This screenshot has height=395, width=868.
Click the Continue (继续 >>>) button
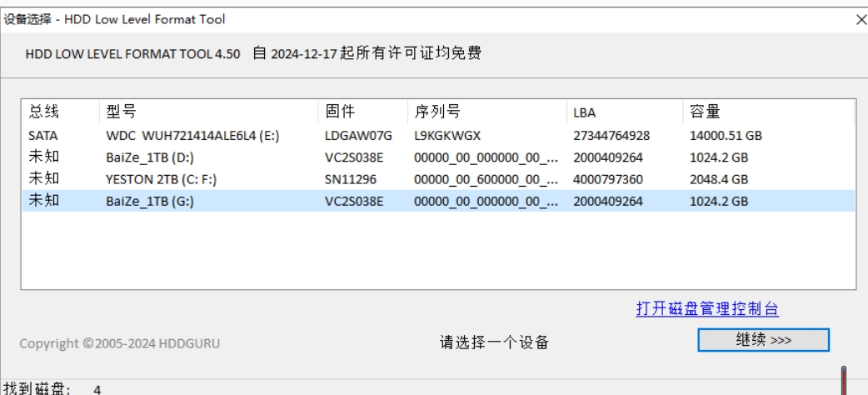click(x=764, y=340)
